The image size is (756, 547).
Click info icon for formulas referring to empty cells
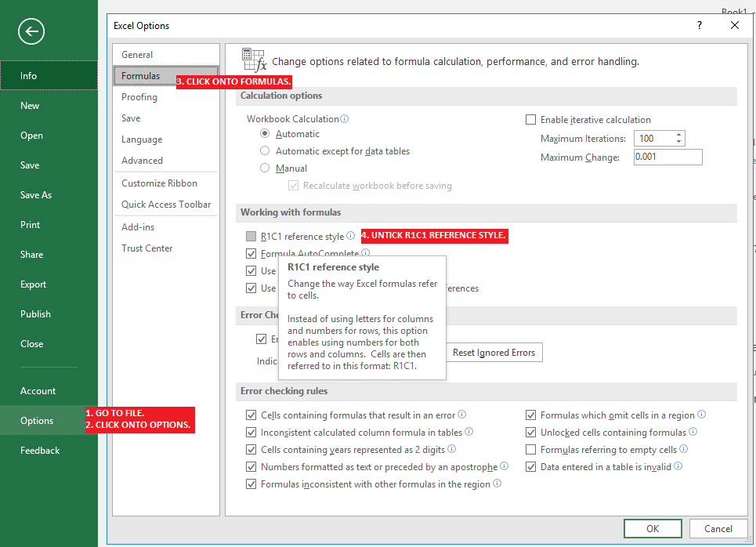pyautogui.click(x=684, y=449)
